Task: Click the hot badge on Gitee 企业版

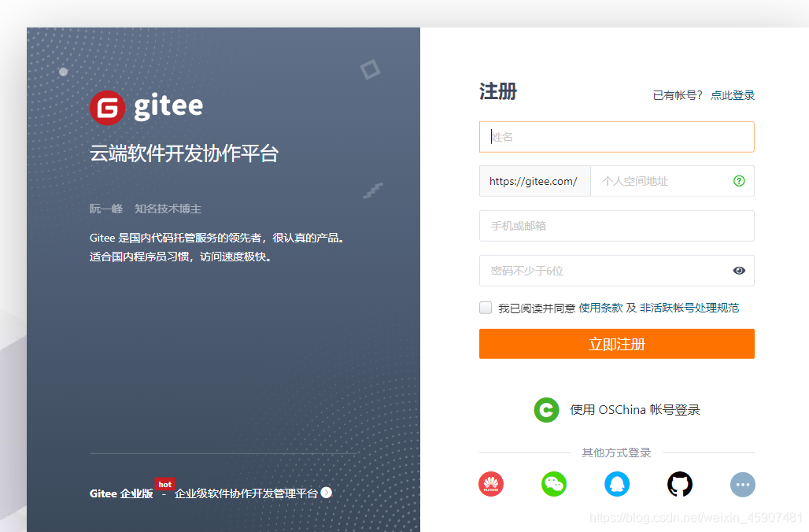Action: (x=164, y=484)
